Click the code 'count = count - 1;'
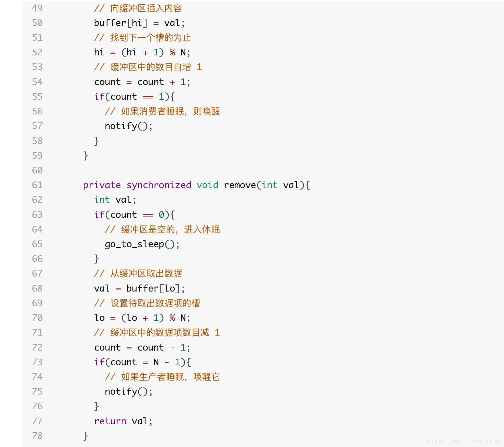The image size is (504, 447). pyautogui.click(x=142, y=347)
